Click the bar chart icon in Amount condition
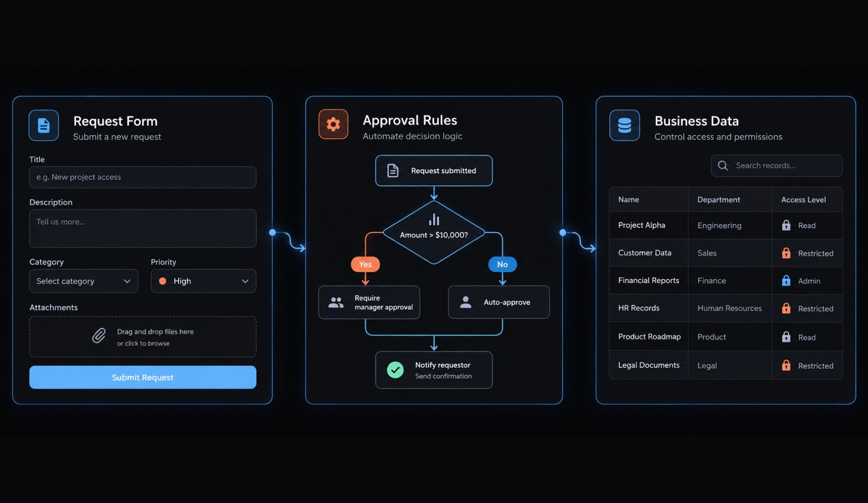The height and width of the screenshot is (503, 868). pos(434,220)
